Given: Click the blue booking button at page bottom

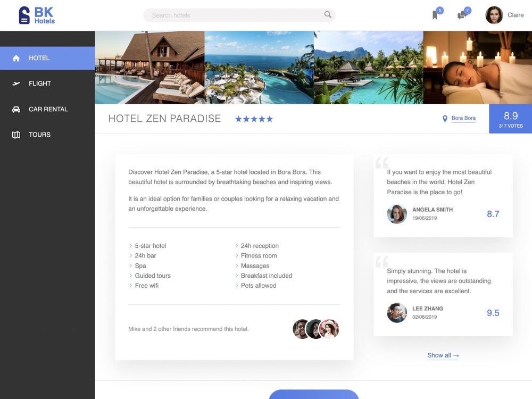Looking at the screenshot, I should 314,396.
